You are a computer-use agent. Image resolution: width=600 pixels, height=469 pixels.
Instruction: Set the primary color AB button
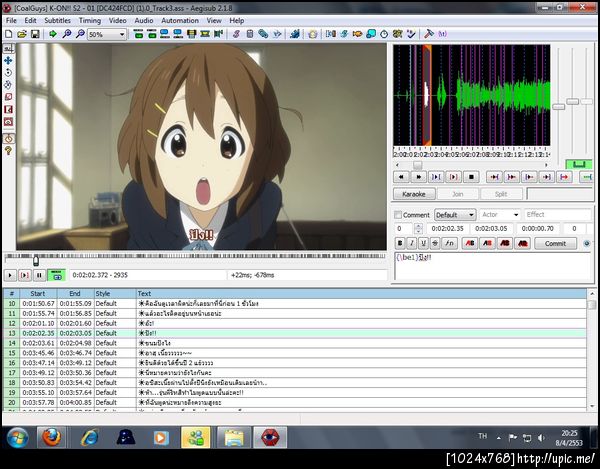tap(470, 243)
